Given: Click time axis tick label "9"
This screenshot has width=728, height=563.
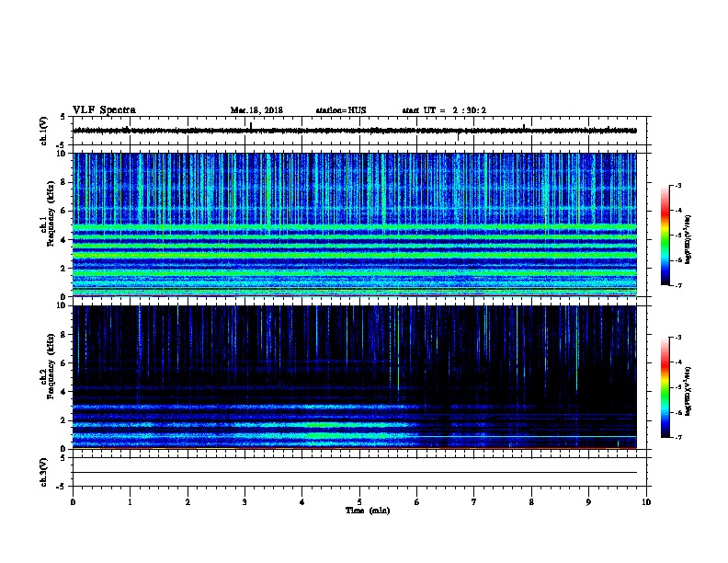Looking at the screenshot, I should click(x=588, y=501).
